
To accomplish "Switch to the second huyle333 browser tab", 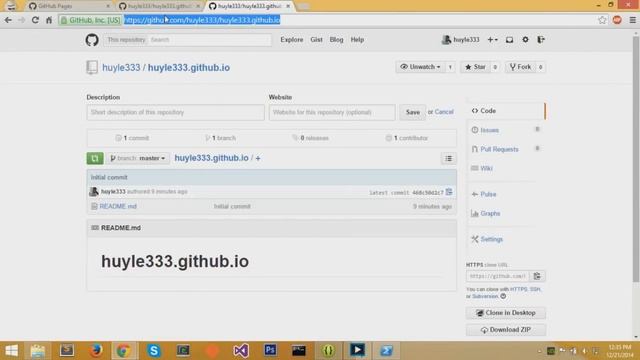I will point(160,6).
